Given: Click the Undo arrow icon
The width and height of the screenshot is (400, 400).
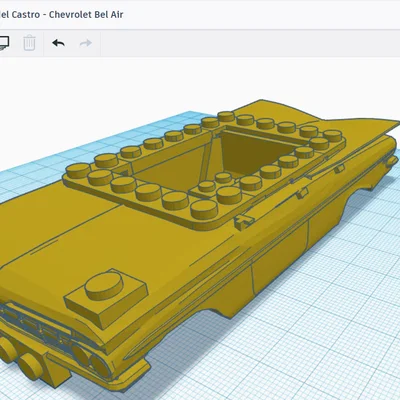Looking at the screenshot, I should [x=58, y=43].
